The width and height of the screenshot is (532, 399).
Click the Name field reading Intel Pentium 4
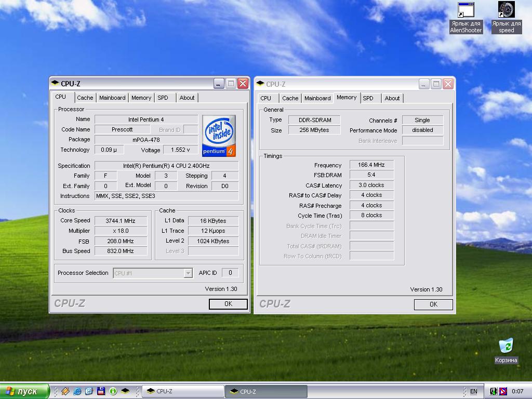[x=146, y=119]
